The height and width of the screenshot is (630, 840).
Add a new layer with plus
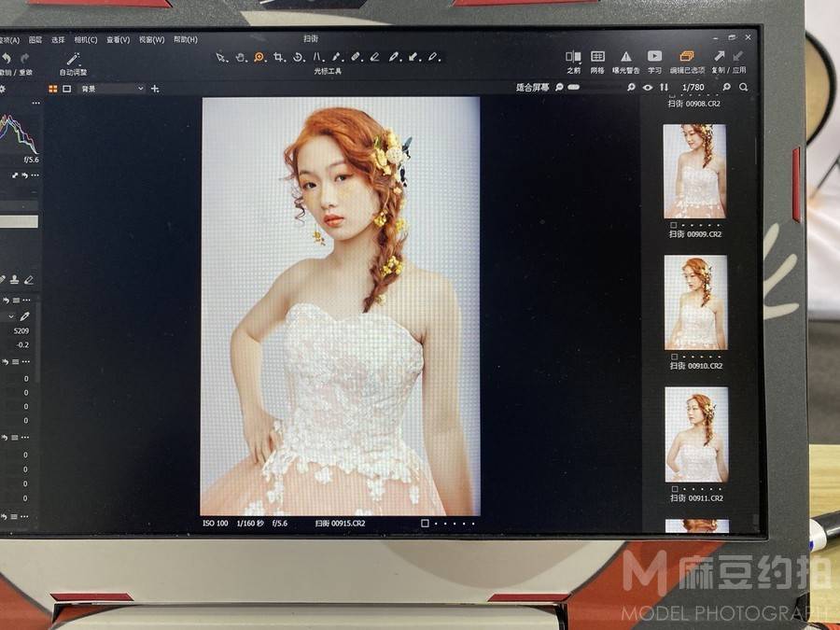coord(155,89)
